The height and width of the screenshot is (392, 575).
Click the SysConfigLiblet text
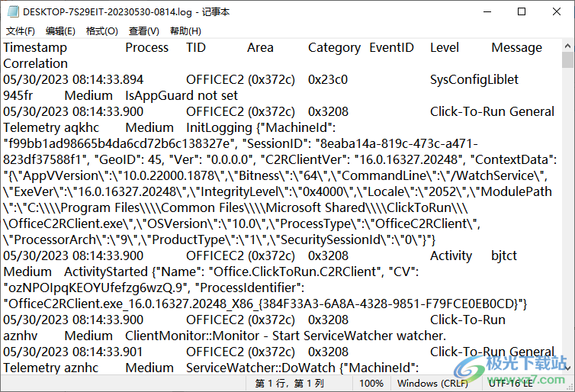click(474, 80)
